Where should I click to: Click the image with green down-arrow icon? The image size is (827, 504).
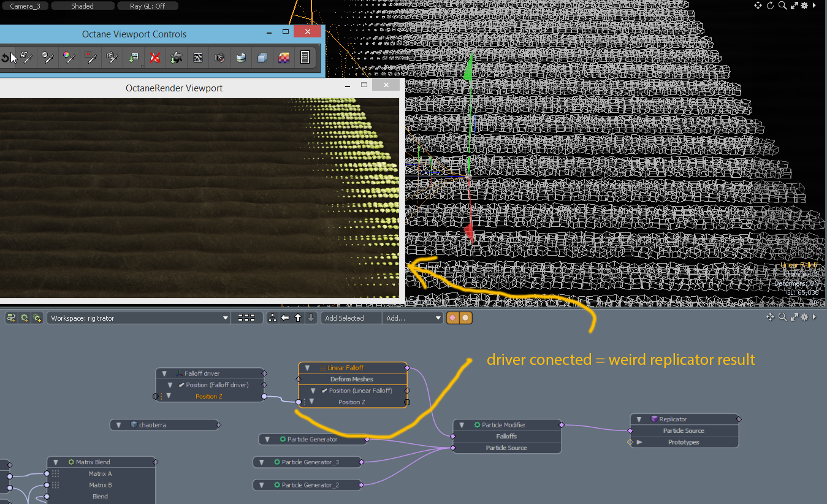pos(134,58)
